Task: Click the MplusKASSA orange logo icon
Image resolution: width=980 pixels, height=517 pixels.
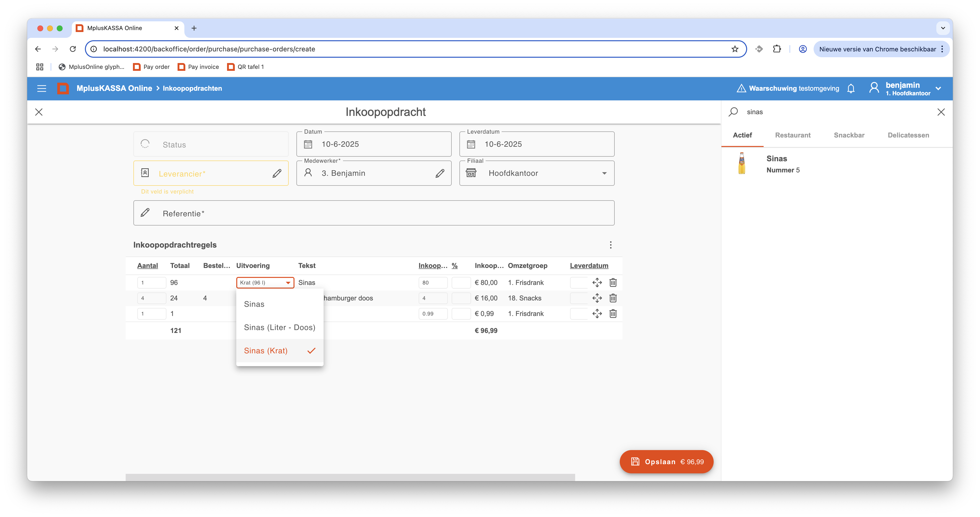Action: 63,88
